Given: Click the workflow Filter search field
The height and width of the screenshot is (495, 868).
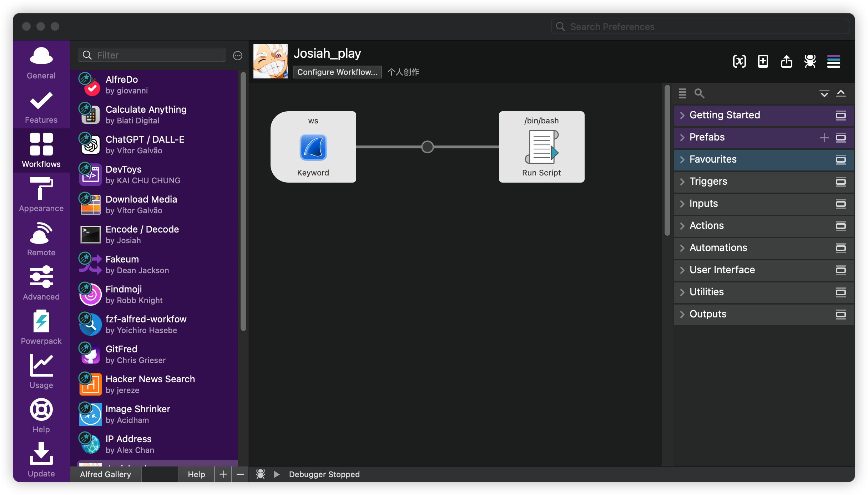Looking at the screenshot, I should [152, 55].
